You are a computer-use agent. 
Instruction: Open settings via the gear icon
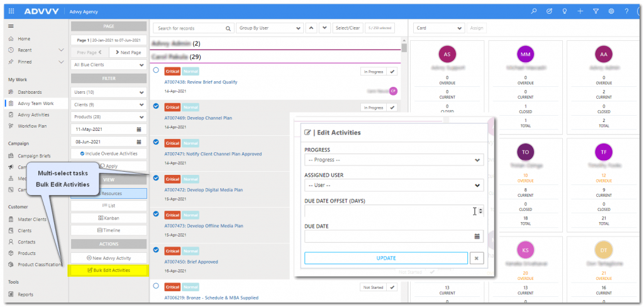point(611,11)
